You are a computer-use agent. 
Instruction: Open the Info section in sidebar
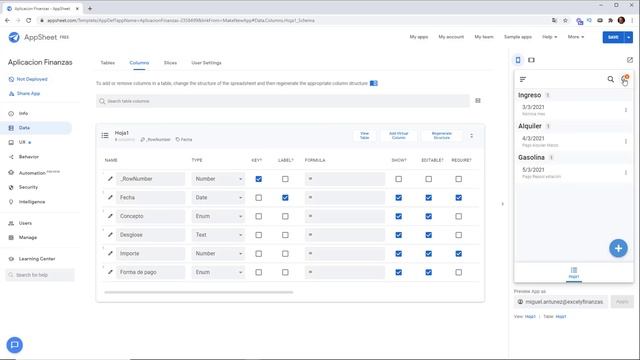23,113
